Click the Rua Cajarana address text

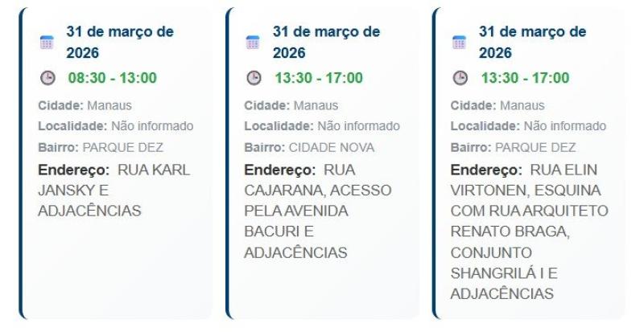(x=316, y=211)
